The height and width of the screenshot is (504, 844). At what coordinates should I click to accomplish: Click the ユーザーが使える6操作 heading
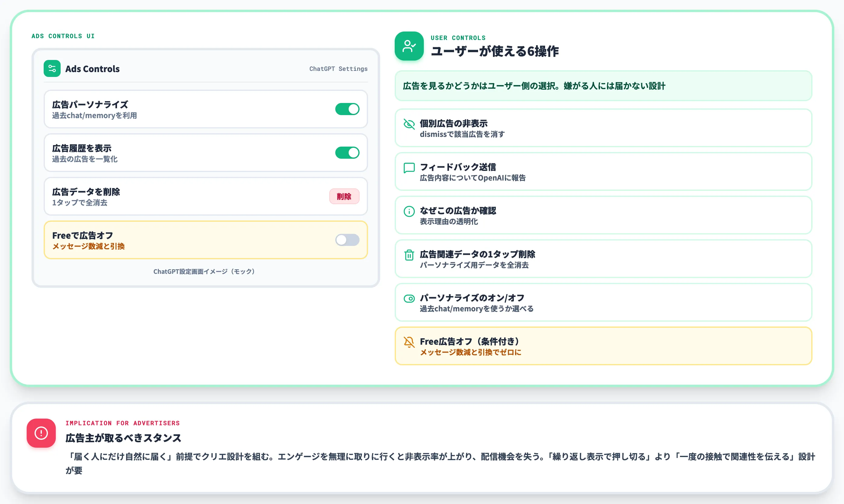pyautogui.click(x=494, y=51)
